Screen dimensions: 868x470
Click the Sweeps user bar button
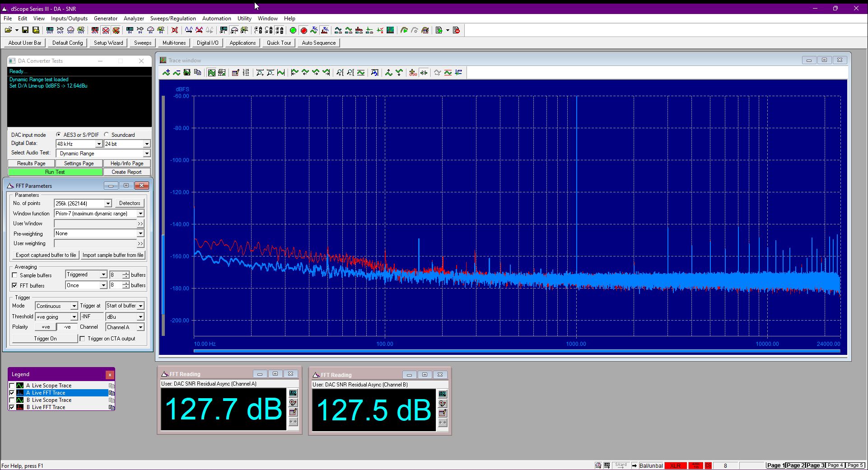point(143,43)
